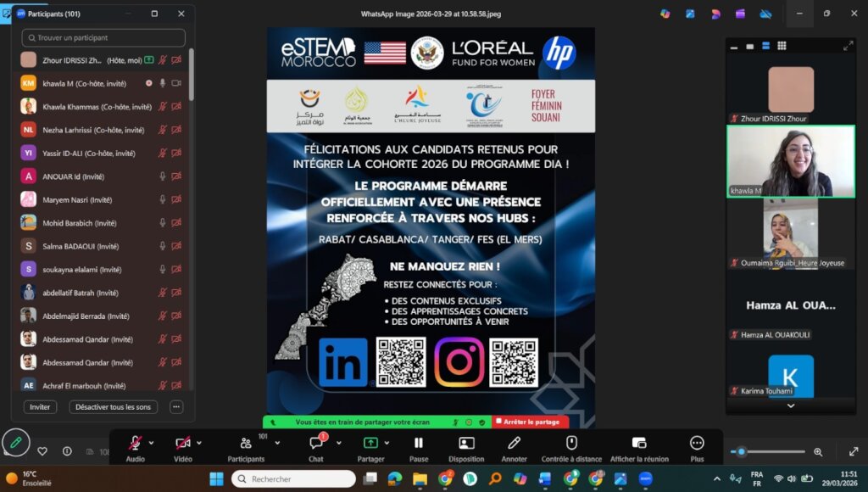Open Word from the taskbar

pos(545,478)
